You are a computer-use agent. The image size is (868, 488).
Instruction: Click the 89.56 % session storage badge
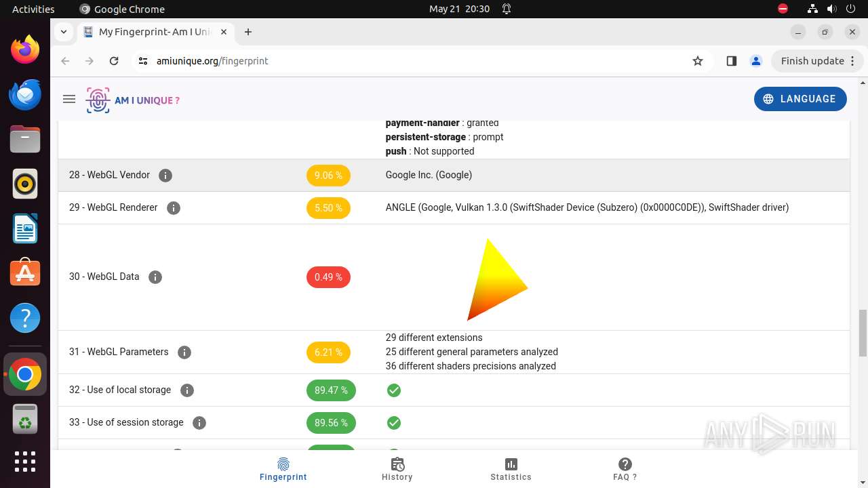[x=331, y=423]
